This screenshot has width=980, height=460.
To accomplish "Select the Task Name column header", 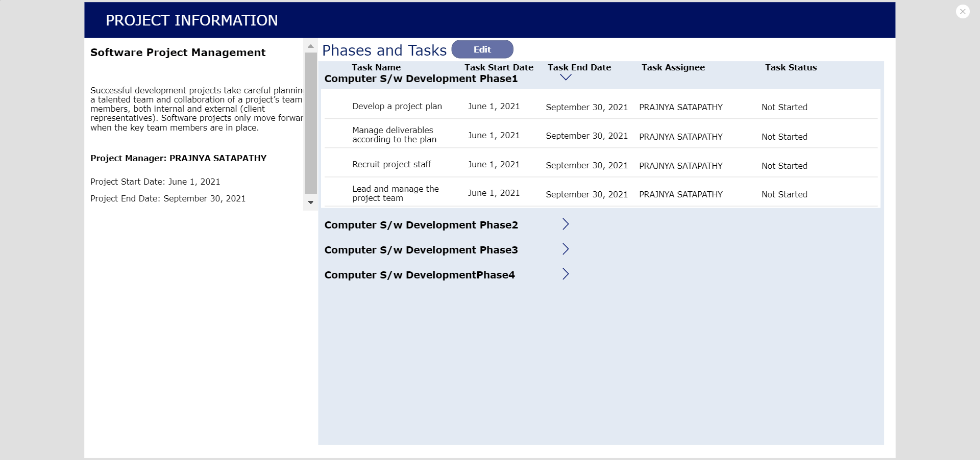I will point(376,67).
